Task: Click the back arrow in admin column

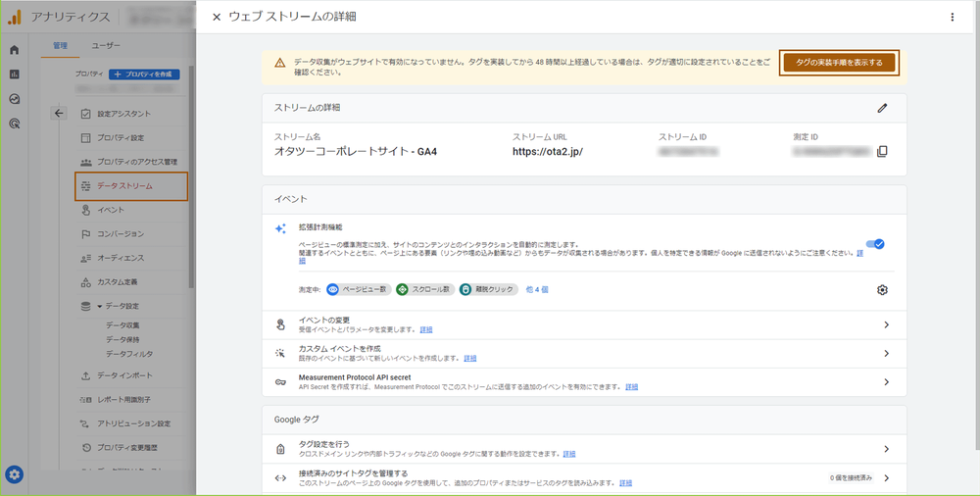Action: [x=59, y=113]
